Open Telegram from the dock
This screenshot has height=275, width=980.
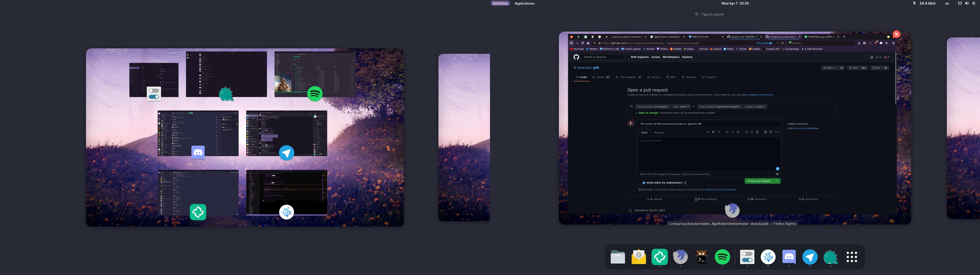click(x=810, y=257)
